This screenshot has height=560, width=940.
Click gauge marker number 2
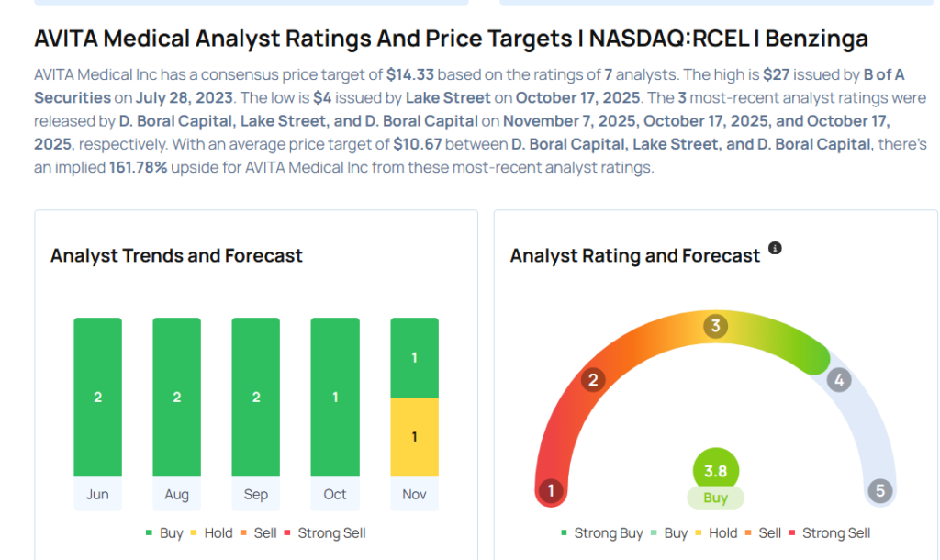click(x=593, y=380)
